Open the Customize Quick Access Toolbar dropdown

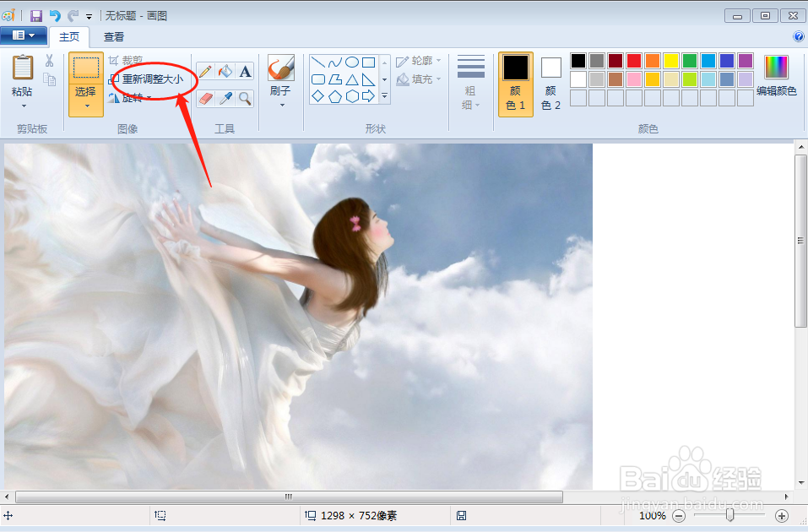(x=89, y=17)
